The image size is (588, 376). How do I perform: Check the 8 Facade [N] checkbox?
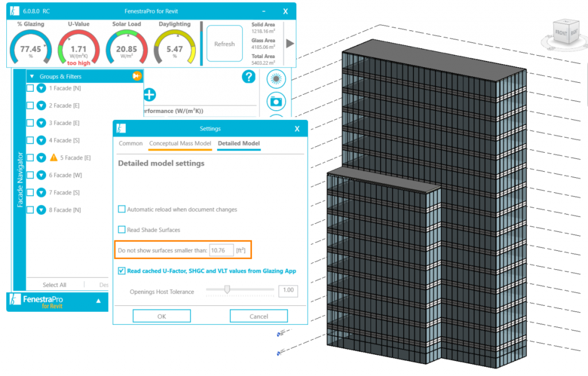(x=30, y=210)
